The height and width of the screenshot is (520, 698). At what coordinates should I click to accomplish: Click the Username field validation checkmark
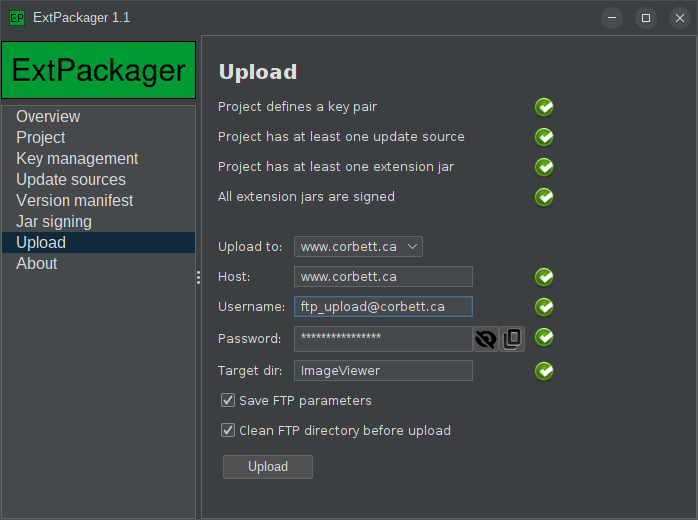(x=544, y=307)
